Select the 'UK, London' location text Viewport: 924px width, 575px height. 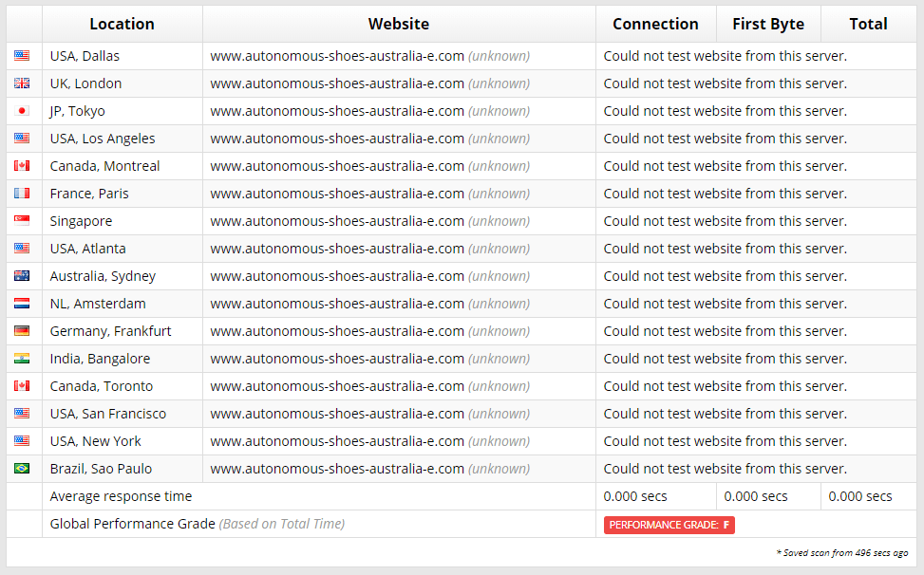(86, 83)
